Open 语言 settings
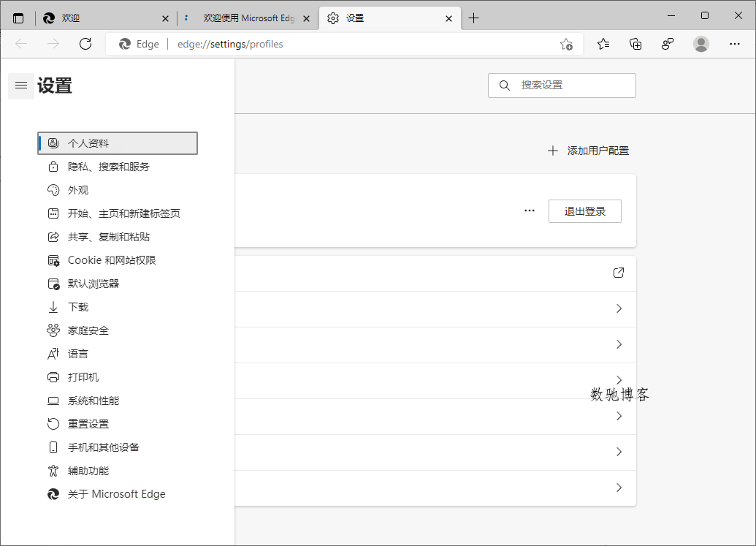This screenshot has width=756, height=546. pyautogui.click(x=118, y=354)
